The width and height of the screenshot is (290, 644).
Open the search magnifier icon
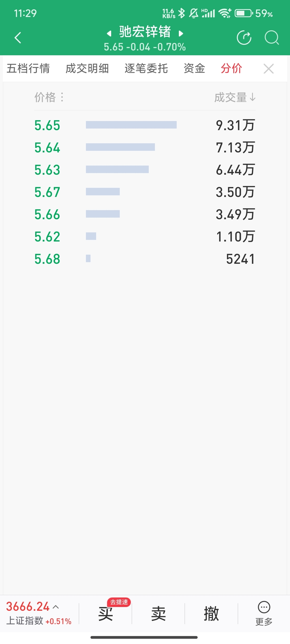tap(272, 38)
